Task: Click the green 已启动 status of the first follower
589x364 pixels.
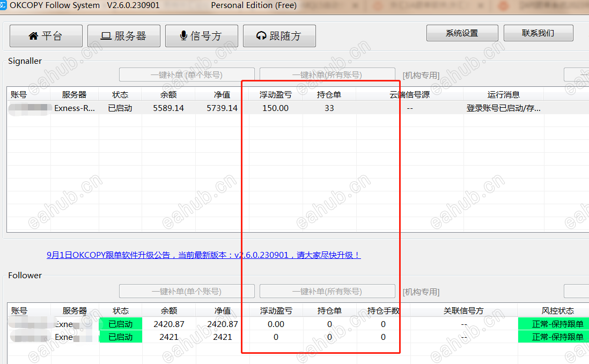Action: click(120, 324)
